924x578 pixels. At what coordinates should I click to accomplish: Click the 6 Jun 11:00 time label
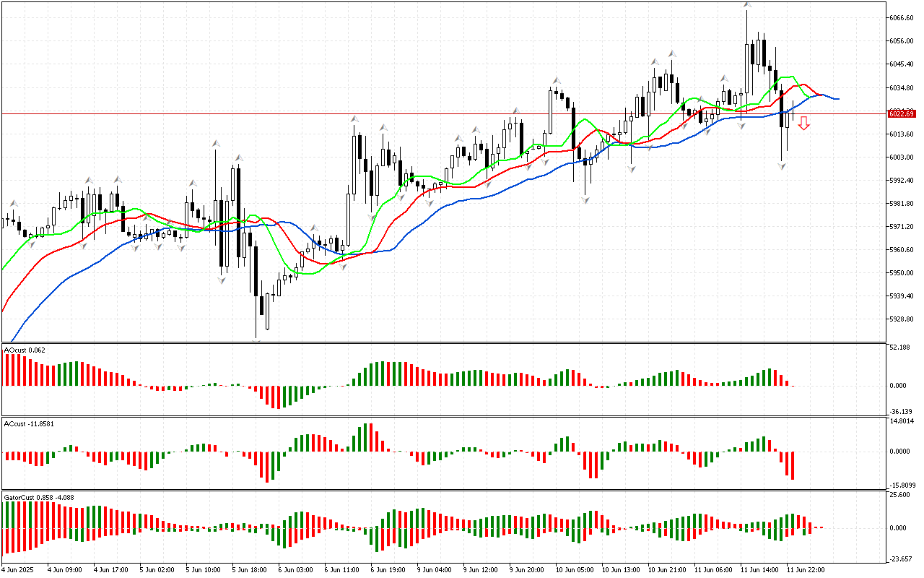343,569
